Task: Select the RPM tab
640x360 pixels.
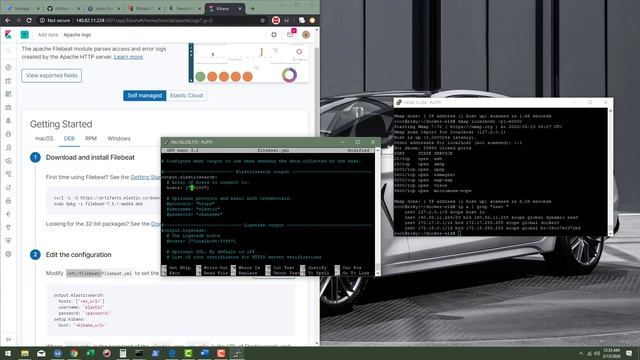Action: [91, 139]
